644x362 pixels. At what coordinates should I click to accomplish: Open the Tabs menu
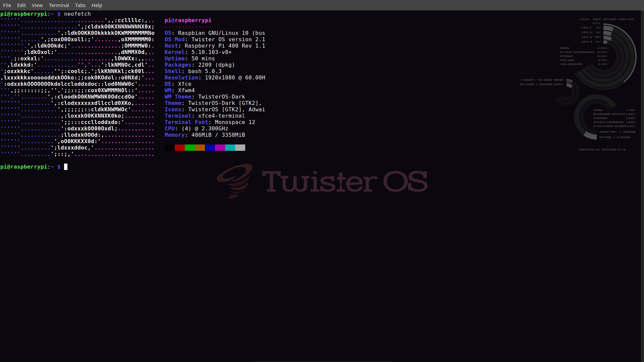tap(80, 5)
